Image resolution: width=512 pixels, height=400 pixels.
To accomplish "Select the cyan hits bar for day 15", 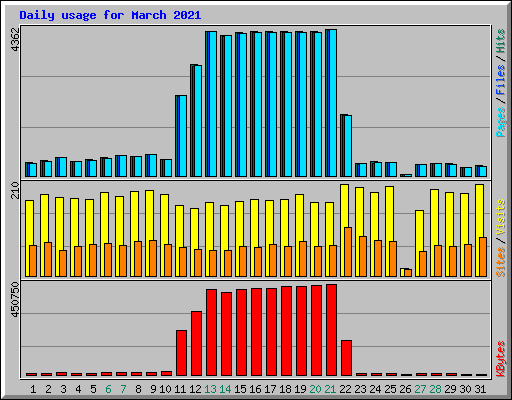I will (x=243, y=105).
